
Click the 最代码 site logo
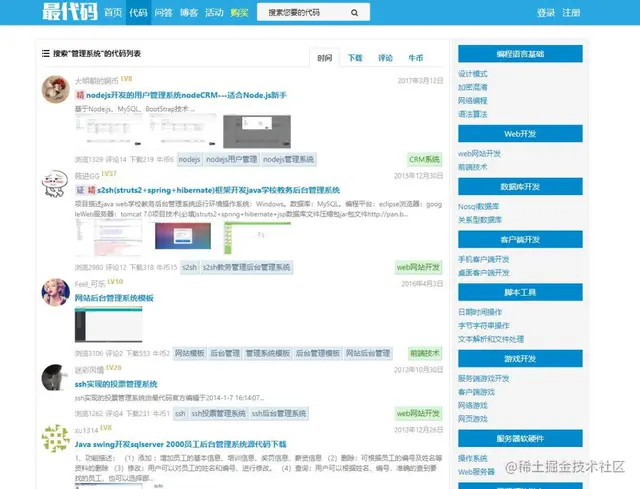(70, 11)
